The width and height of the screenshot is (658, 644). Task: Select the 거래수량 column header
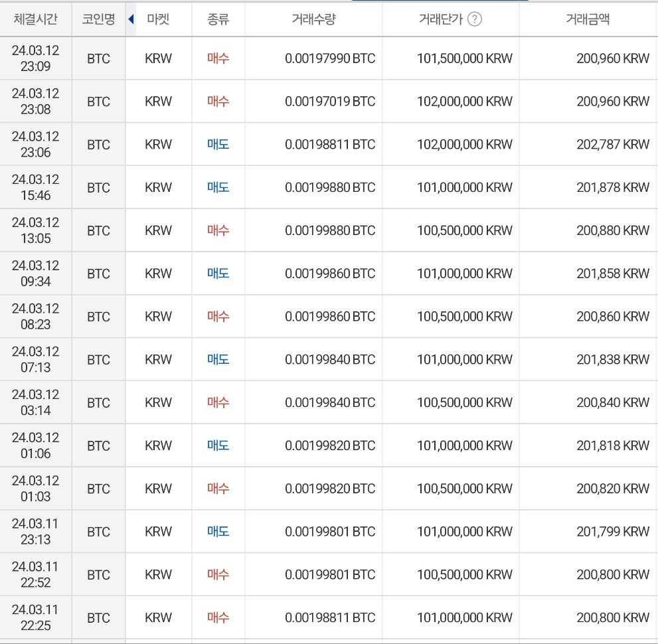314,19
